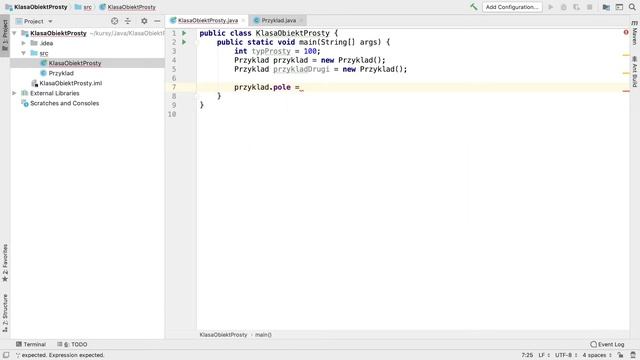Click src breadcrumb in navigation bar

[83, 7]
